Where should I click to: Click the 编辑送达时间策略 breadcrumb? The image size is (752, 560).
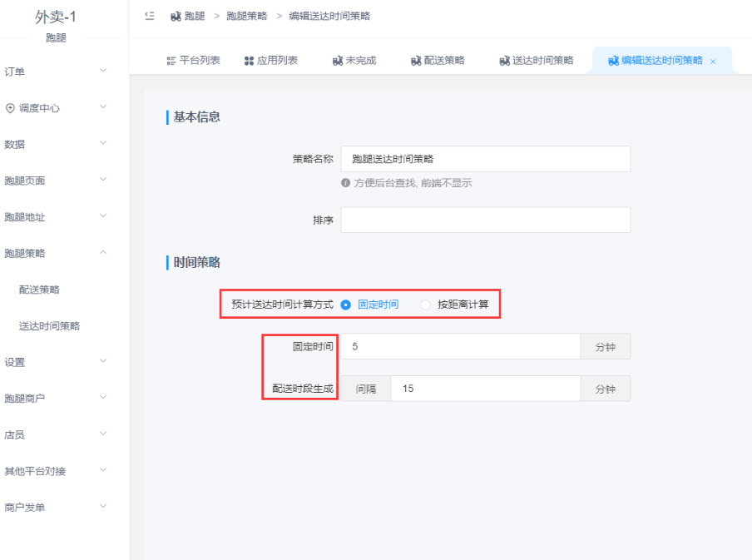click(329, 17)
